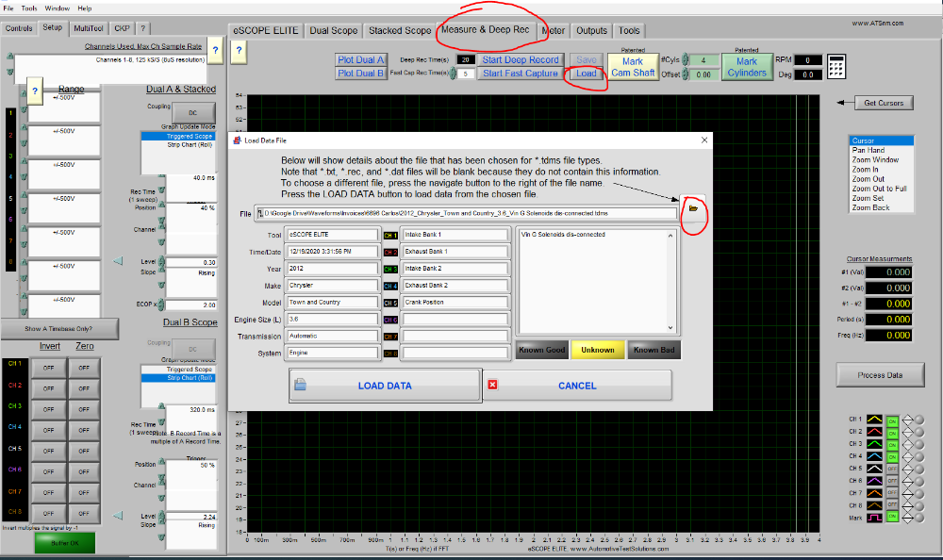Viewport: 943px width, 560px height.
Task: Toggle Invert OFF for CH 1
Action: [x=49, y=368]
